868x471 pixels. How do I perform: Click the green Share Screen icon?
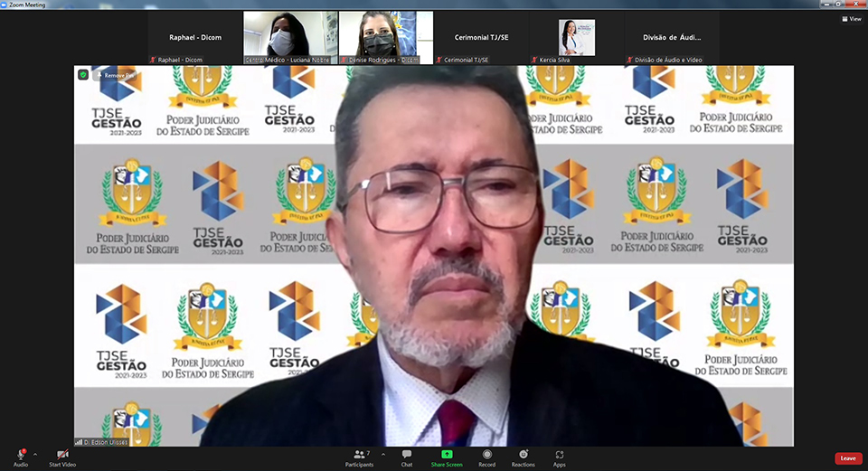pos(447,454)
